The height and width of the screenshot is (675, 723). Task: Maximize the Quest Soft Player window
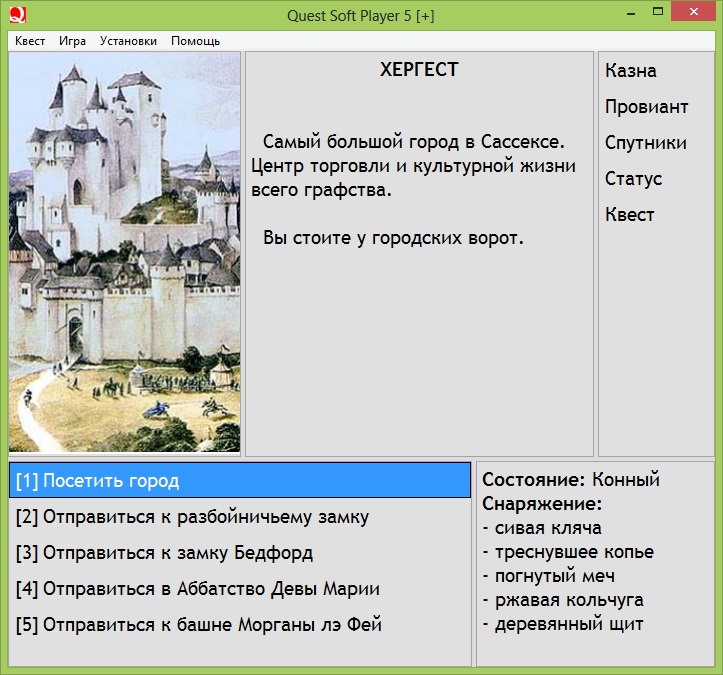(658, 12)
